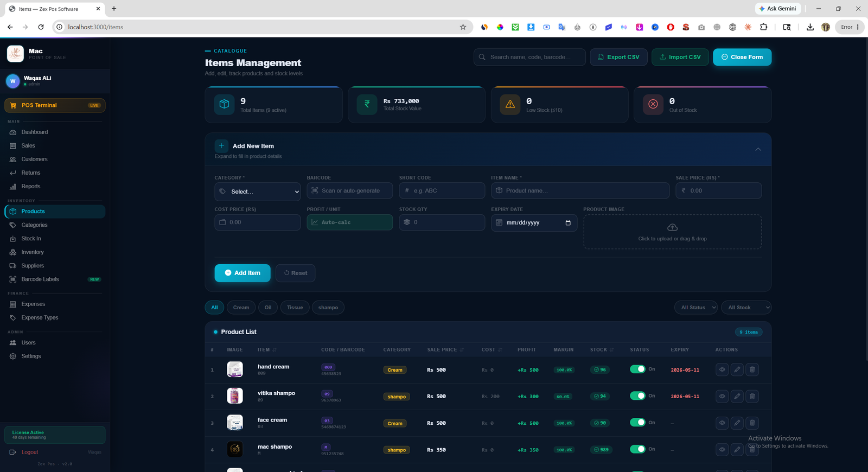
Task: Sort the list by ITEM column
Action: (x=267, y=350)
